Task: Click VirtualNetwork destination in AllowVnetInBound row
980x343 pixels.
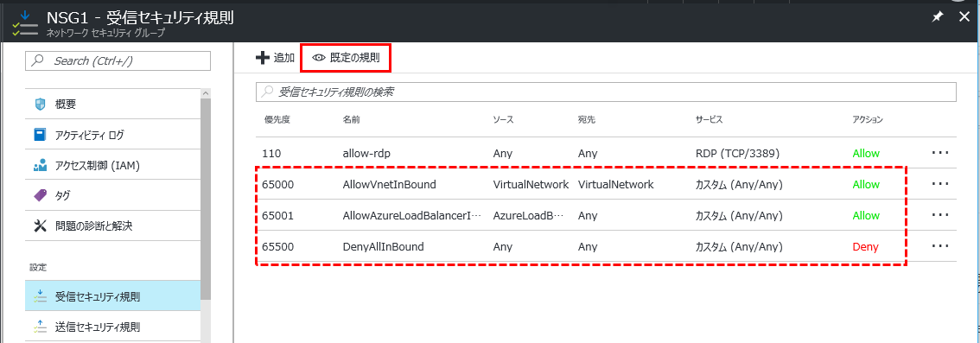Action: point(616,185)
